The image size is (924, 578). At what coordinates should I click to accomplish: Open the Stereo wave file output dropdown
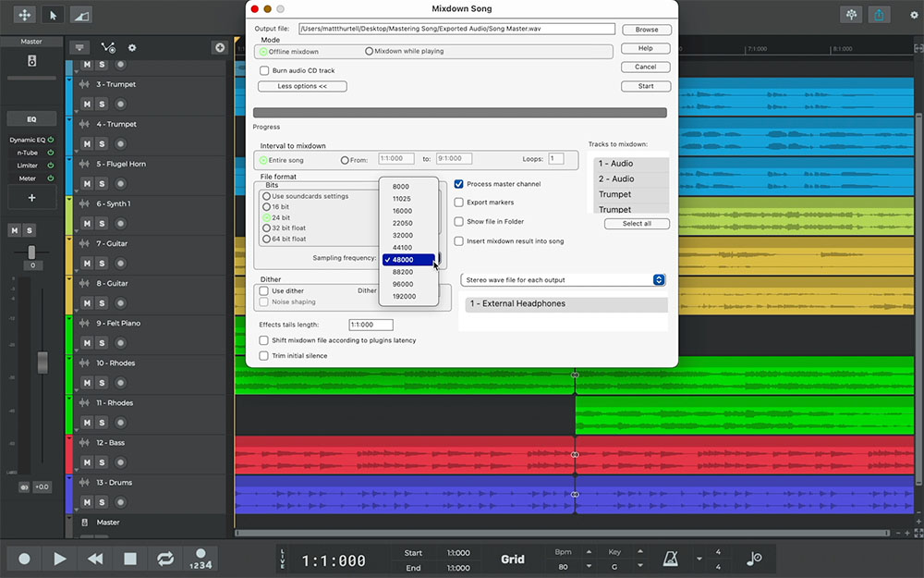pos(563,279)
